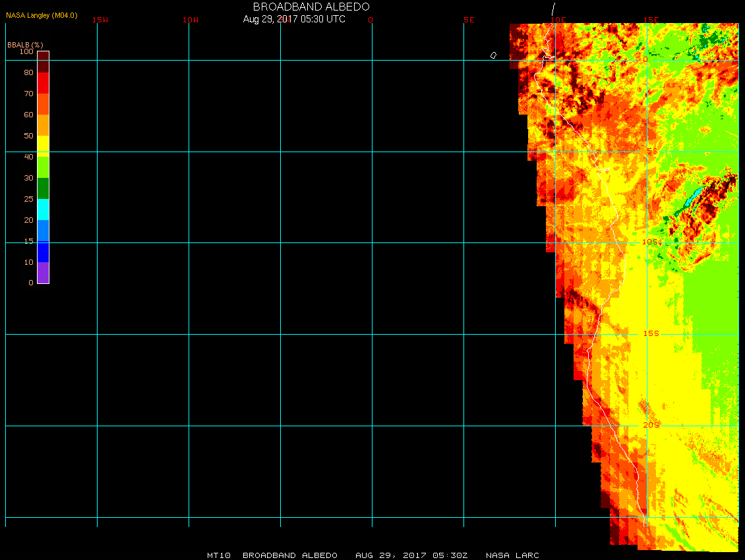Click the small white island outline

pos(493,55)
